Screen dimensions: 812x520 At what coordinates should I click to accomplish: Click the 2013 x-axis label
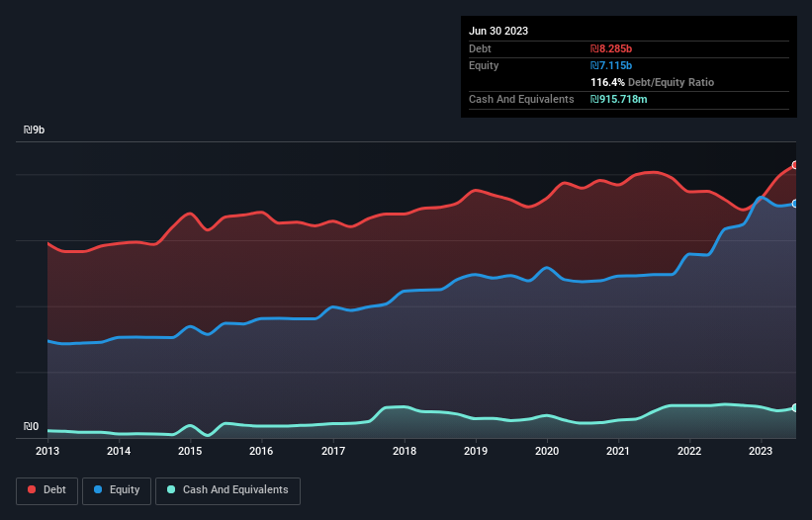[47, 451]
